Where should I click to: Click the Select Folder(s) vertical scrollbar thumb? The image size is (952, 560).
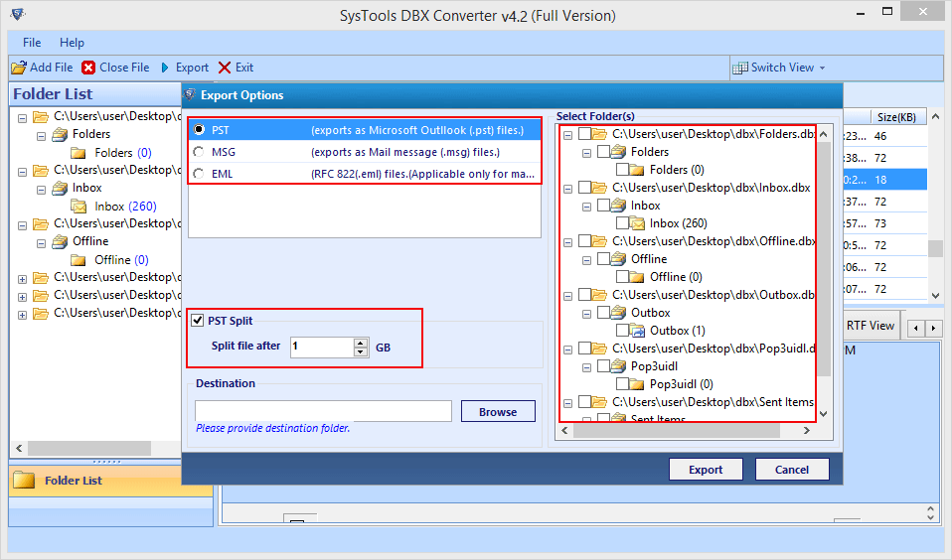click(824, 258)
